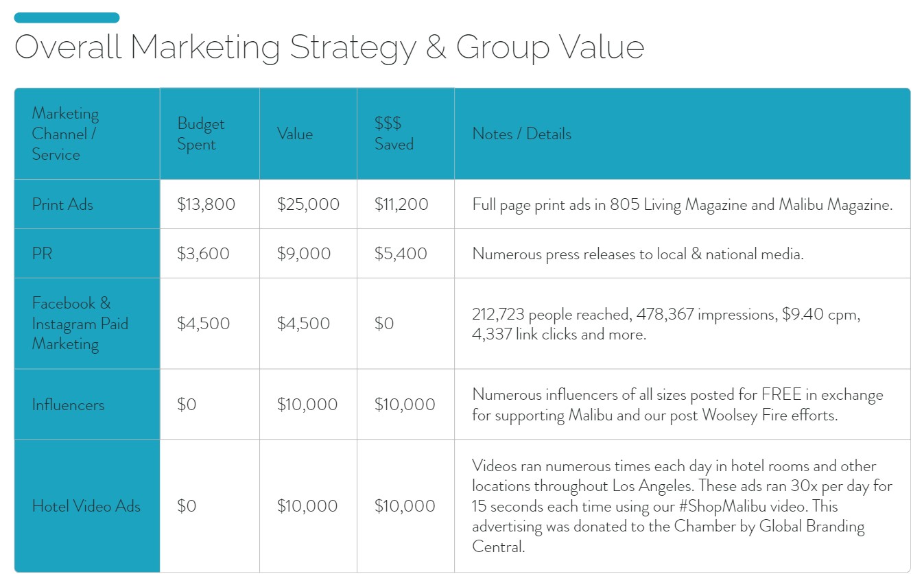
Task: Click the Print Ads row label
Action: pyautogui.click(x=87, y=204)
